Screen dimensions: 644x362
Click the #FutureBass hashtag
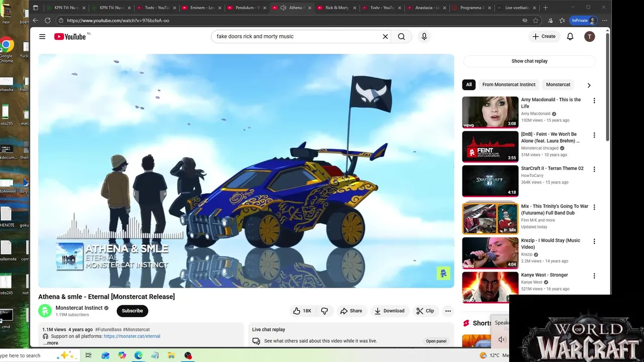[108, 330]
